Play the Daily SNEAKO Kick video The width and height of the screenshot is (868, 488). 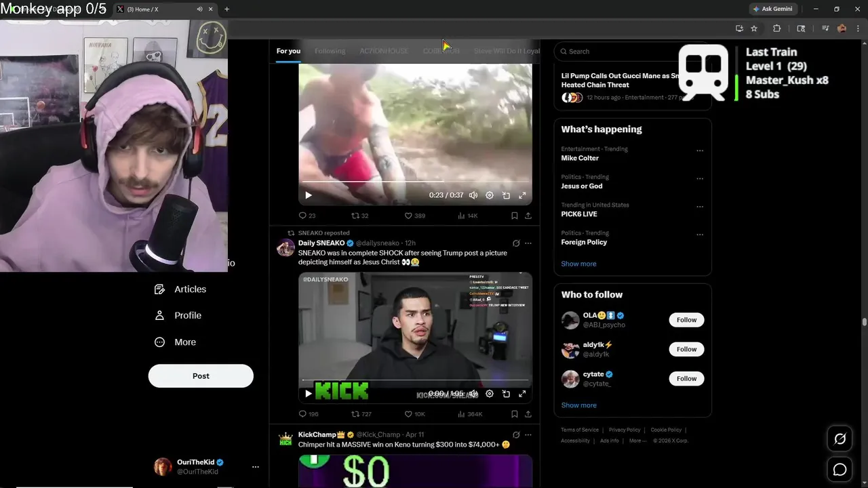coord(309,394)
